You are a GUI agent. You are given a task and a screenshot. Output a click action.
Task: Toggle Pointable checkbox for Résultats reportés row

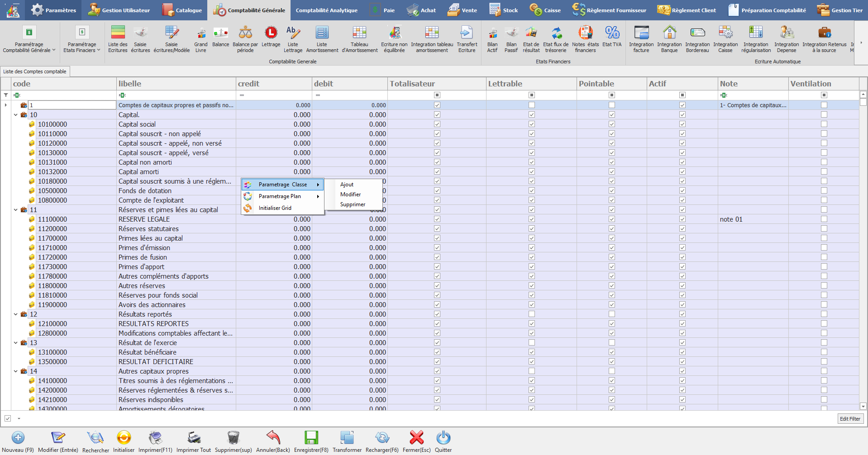(x=612, y=314)
